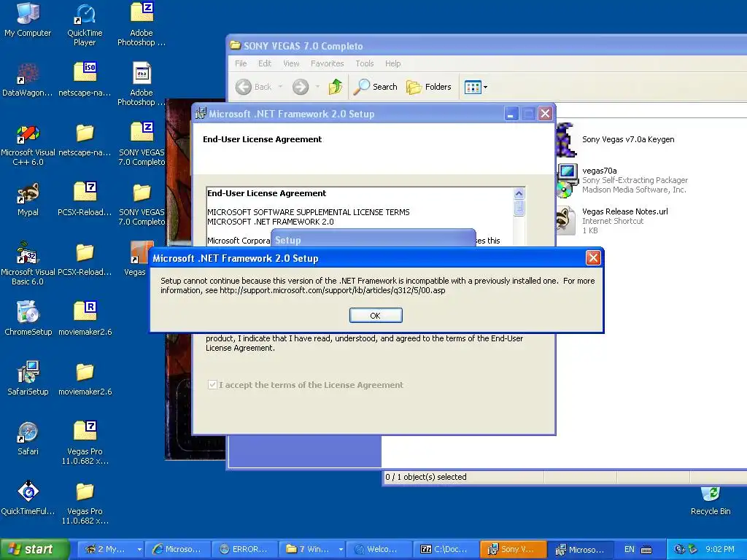Switch to the Welco... taskbar window
Viewport: 747px width, 560px height.
(379, 549)
